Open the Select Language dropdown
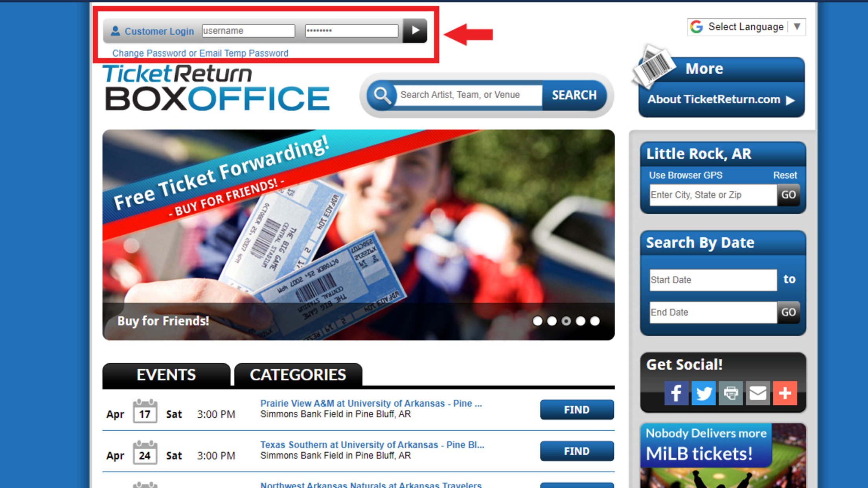Image resolution: width=868 pixels, height=488 pixels. (x=746, y=27)
